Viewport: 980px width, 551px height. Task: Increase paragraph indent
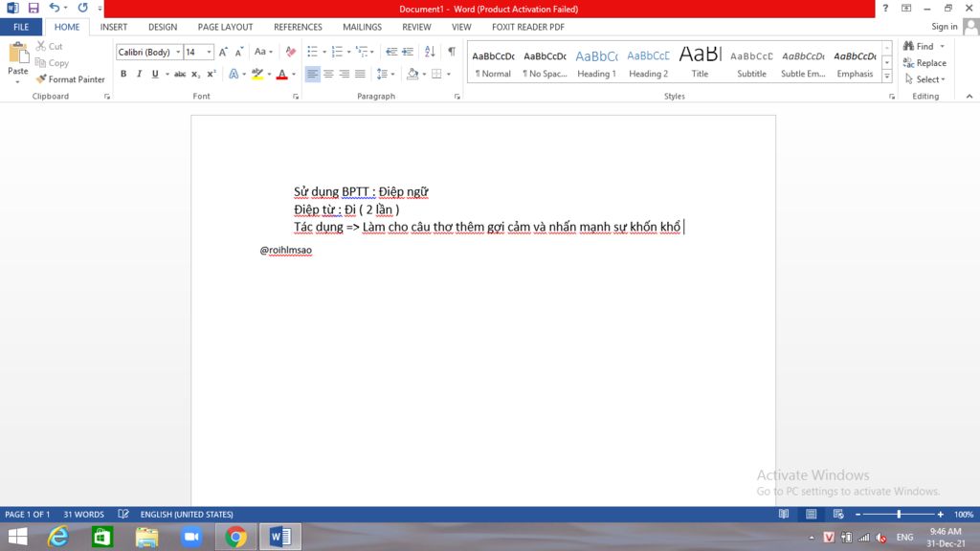click(x=408, y=52)
